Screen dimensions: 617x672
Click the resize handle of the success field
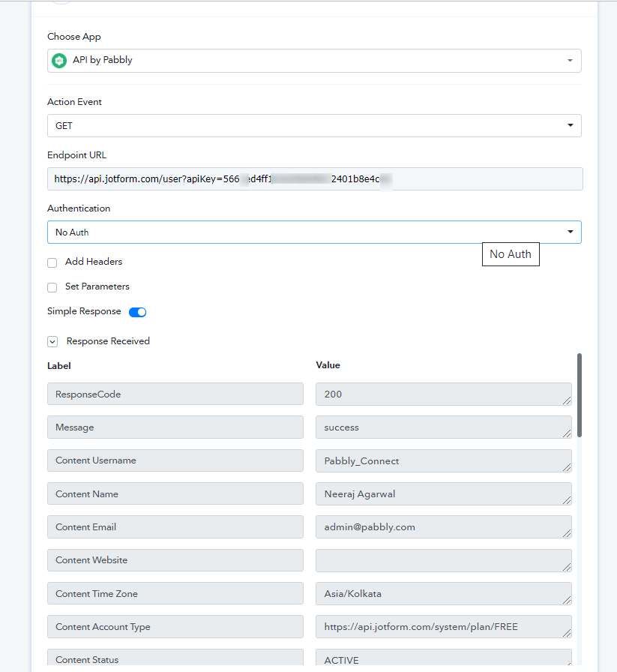(x=567, y=433)
